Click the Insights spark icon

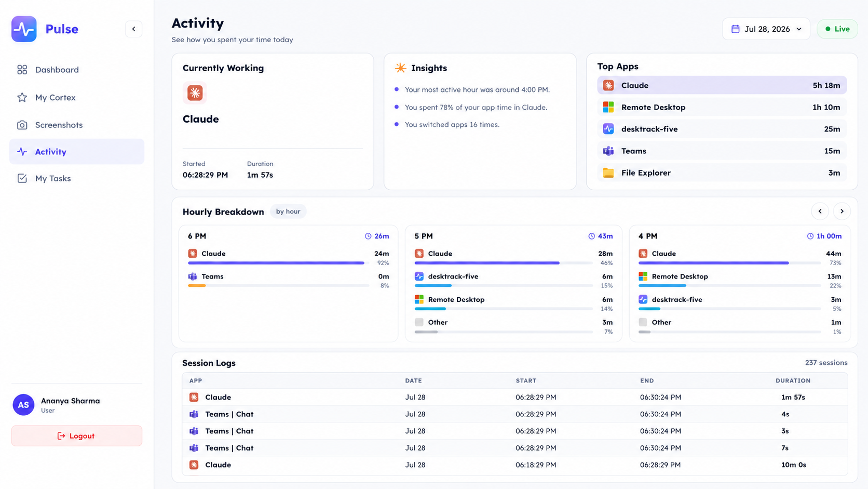point(400,68)
